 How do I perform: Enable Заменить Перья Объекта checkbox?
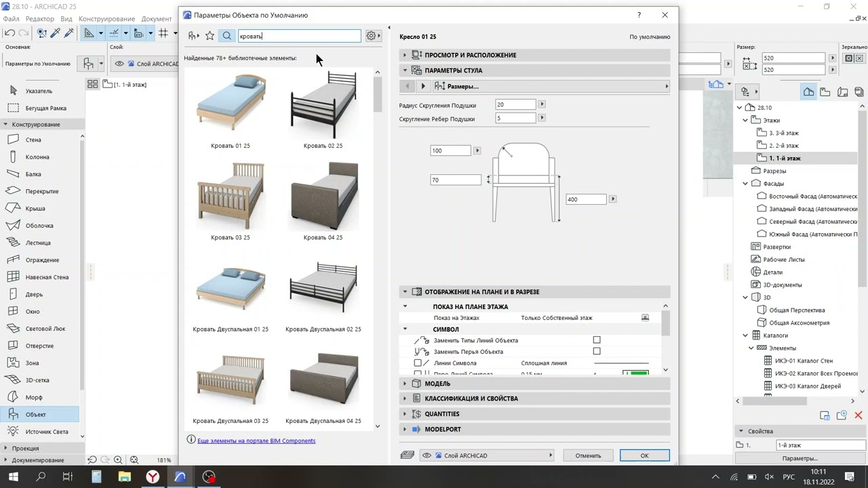point(597,351)
